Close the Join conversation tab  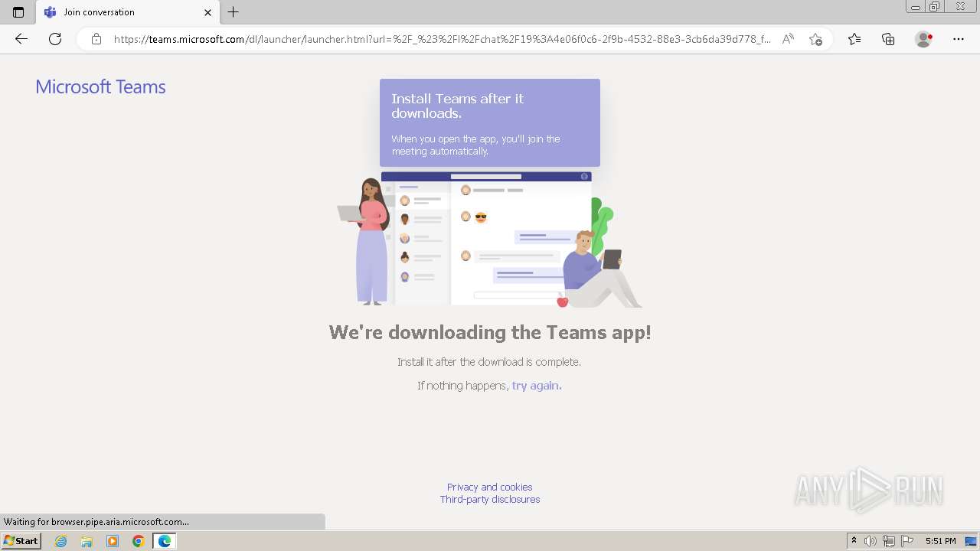tap(207, 12)
